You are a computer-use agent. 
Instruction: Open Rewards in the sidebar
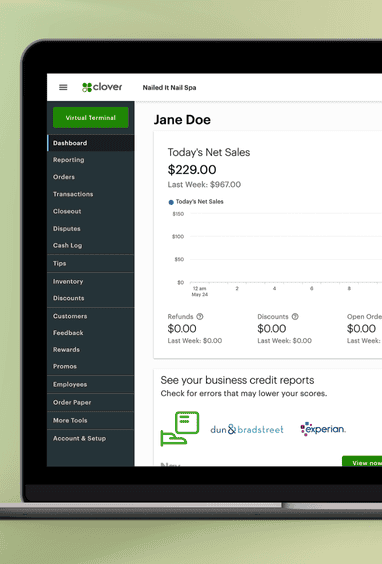(91, 350)
